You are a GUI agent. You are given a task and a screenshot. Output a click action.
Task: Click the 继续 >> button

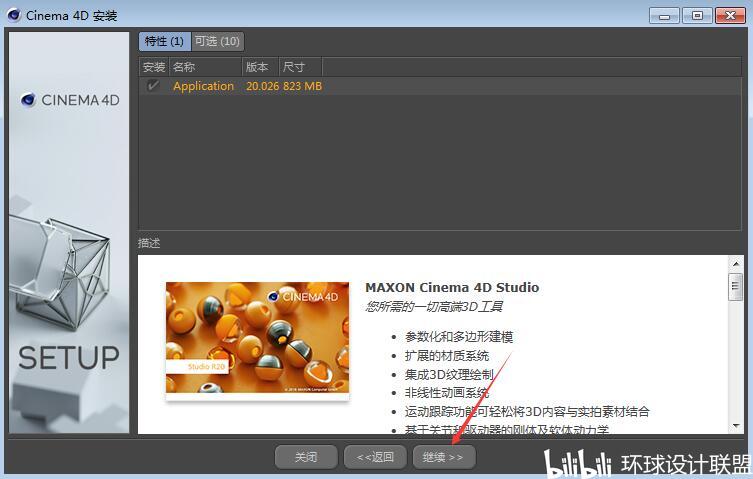pyautogui.click(x=444, y=457)
